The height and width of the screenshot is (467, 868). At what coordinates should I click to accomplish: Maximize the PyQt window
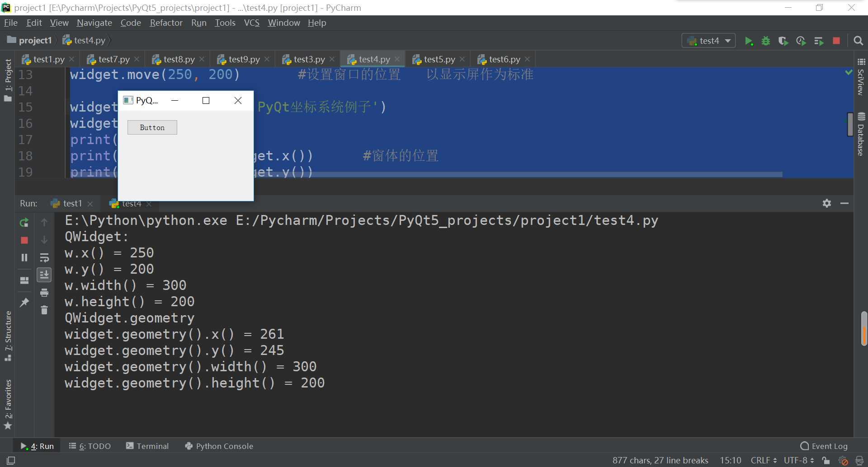(x=206, y=100)
